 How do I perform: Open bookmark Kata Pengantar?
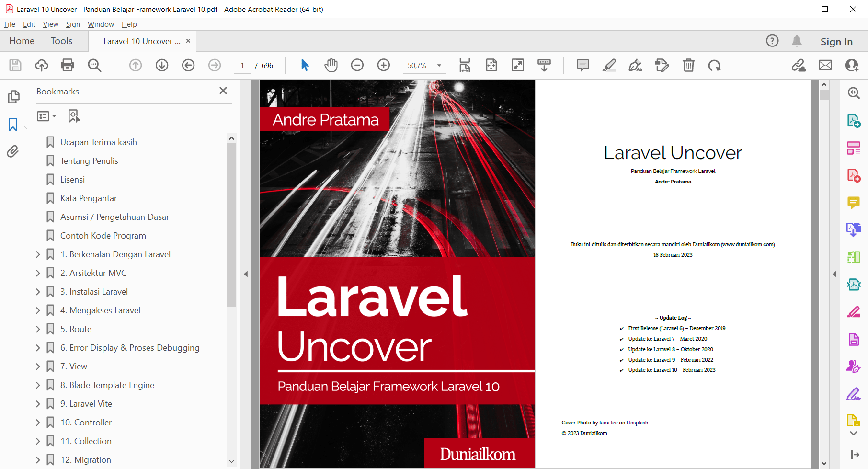(89, 198)
